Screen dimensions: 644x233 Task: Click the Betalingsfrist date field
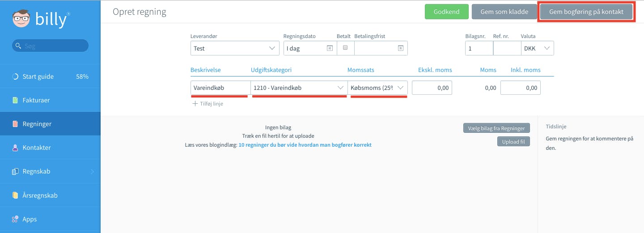click(x=381, y=48)
